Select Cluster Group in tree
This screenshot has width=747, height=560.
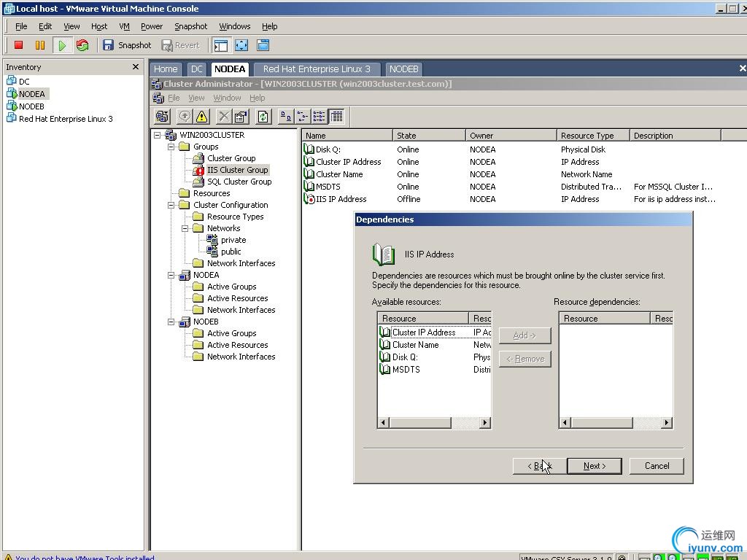(x=231, y=158)
